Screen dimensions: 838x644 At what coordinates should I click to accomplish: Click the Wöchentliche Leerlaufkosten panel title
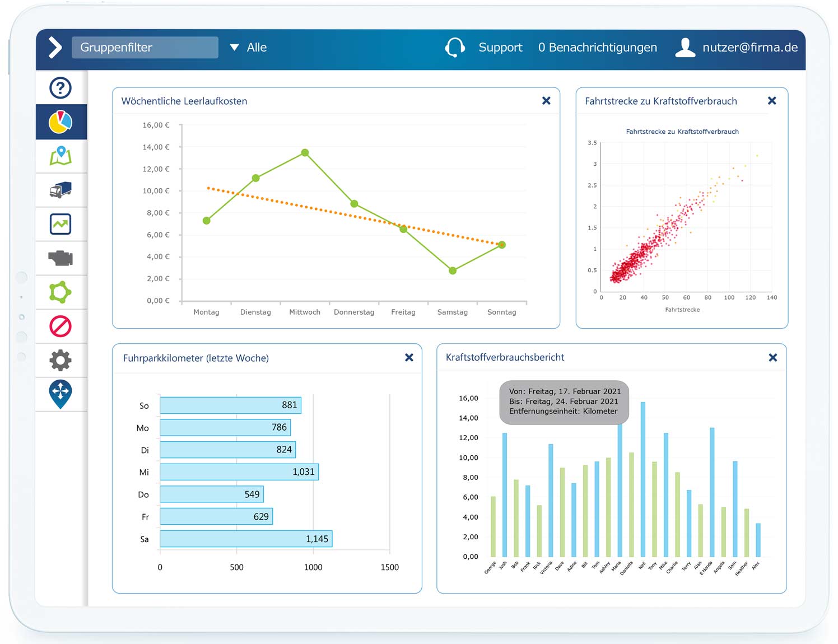coord(184,101)
